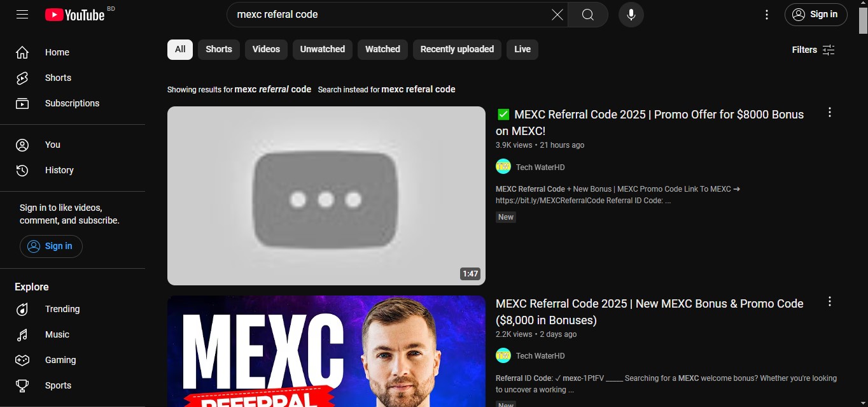868x407 pixels.
Task: Click the Subscriptions icon
Action: (x=22, y=103)
